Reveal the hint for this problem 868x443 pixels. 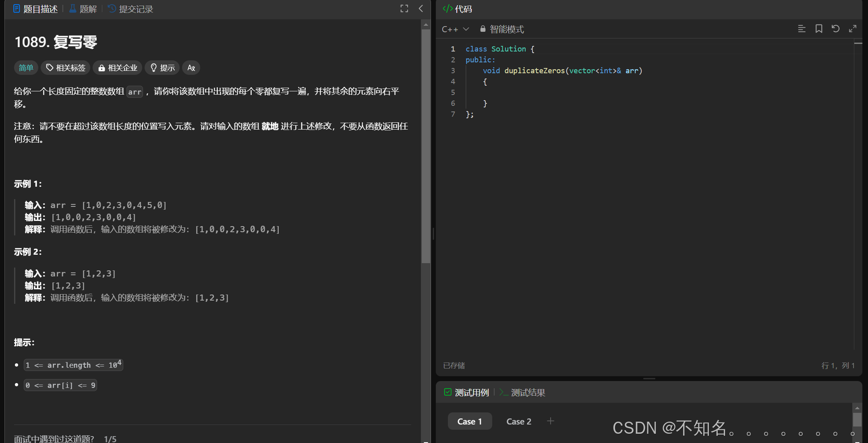click(162, 68)
